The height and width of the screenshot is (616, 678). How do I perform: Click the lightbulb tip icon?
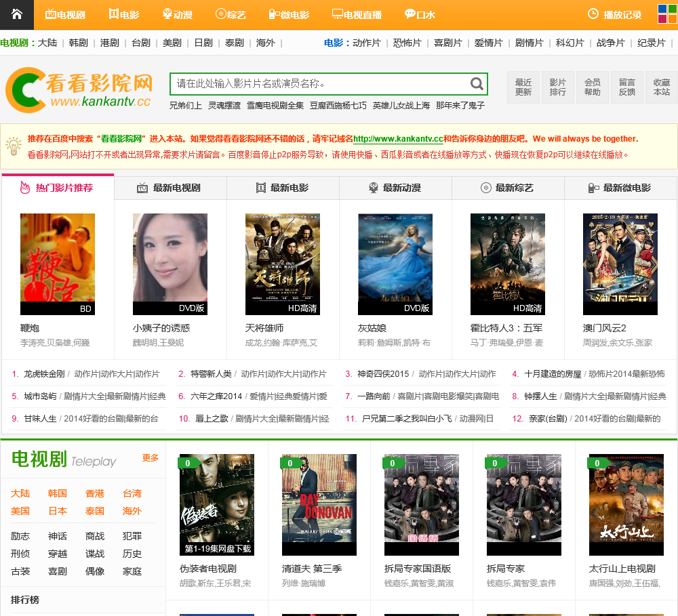pos(14,146)
